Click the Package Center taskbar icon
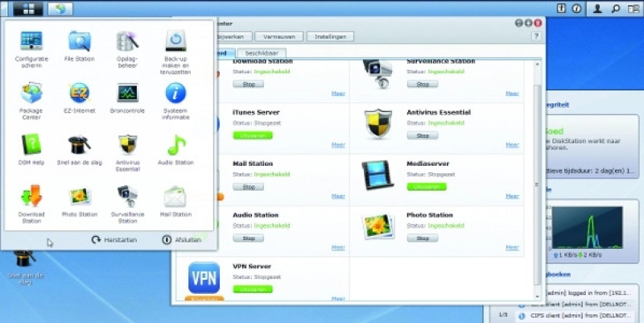 point(60,9)
